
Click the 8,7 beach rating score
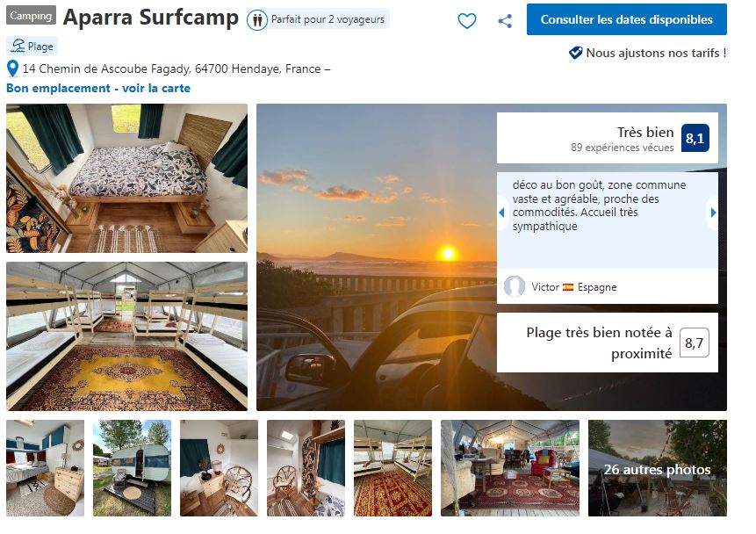pyautogui.click(x=694, y=343)
